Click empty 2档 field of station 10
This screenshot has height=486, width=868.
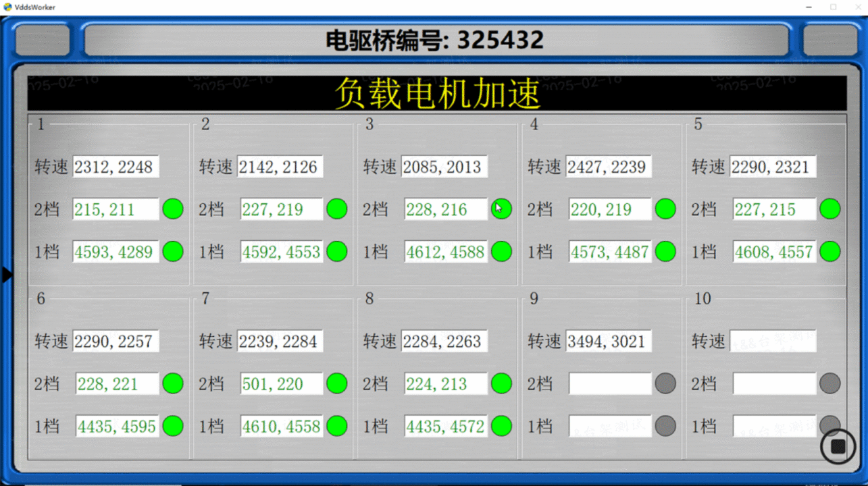[x=774, y=383]
